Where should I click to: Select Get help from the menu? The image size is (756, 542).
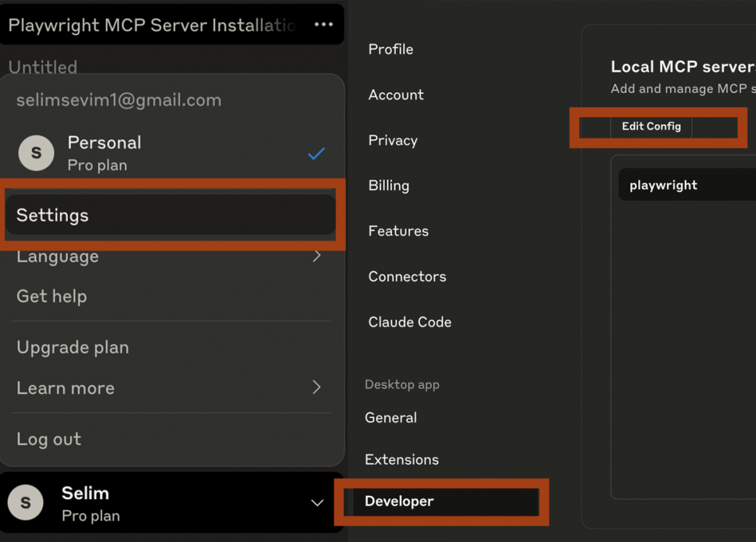(51, 296)
